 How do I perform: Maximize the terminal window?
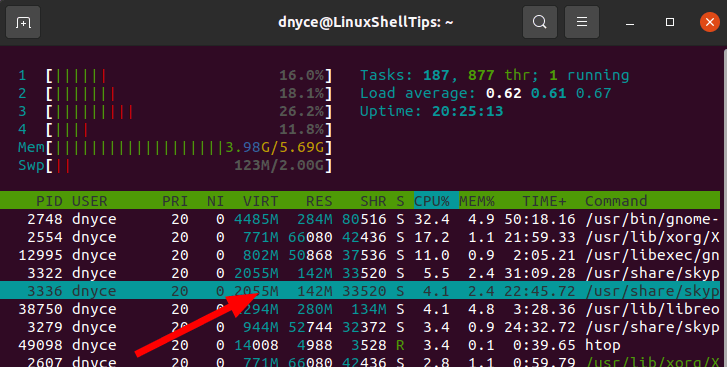(x=670, y=22)
